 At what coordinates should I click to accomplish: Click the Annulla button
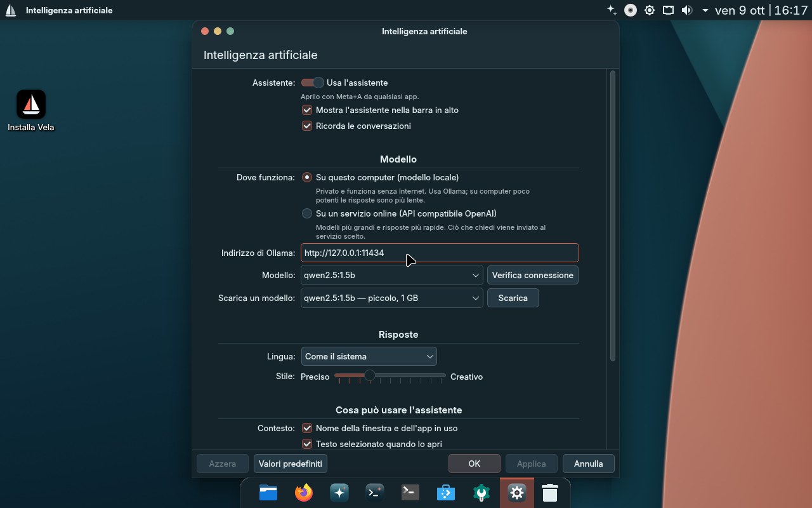click(x=589, y=464)
